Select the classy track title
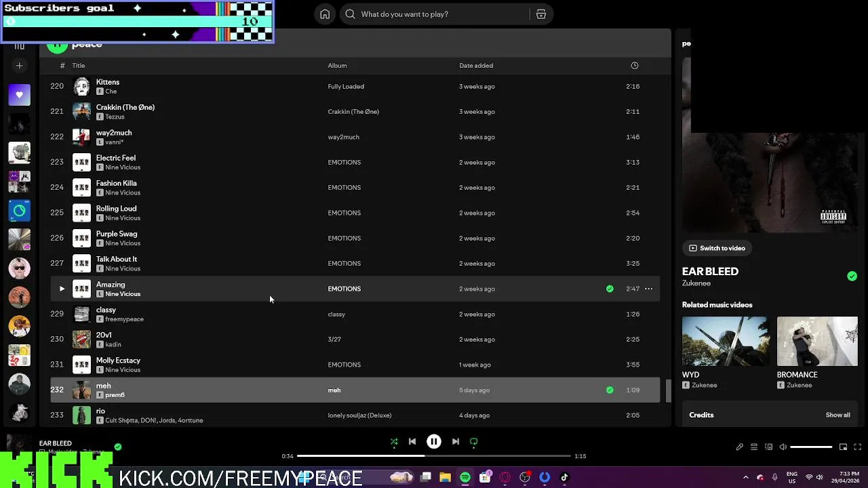 pyautogui.click(x=106, y=310)
